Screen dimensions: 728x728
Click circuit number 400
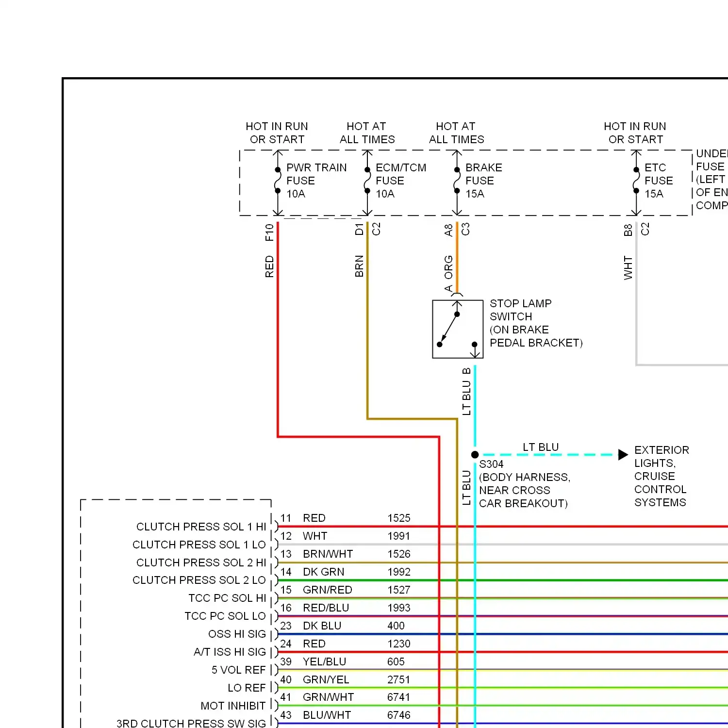[396, 626]
